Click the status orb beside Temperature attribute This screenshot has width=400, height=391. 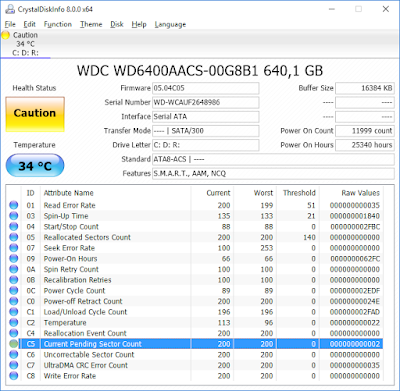tap(14, 322)
